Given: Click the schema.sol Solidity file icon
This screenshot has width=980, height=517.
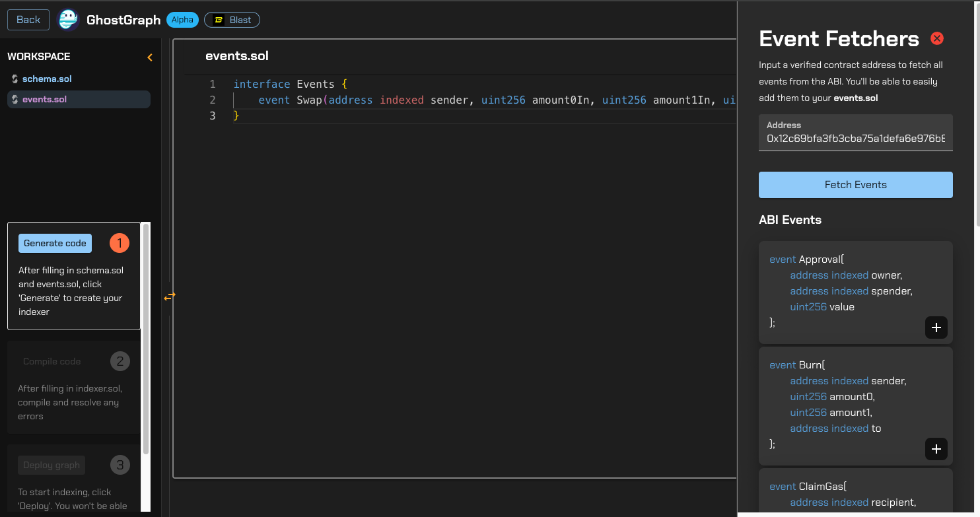Looking at the screenshot, I should click(x=14, y=79).
